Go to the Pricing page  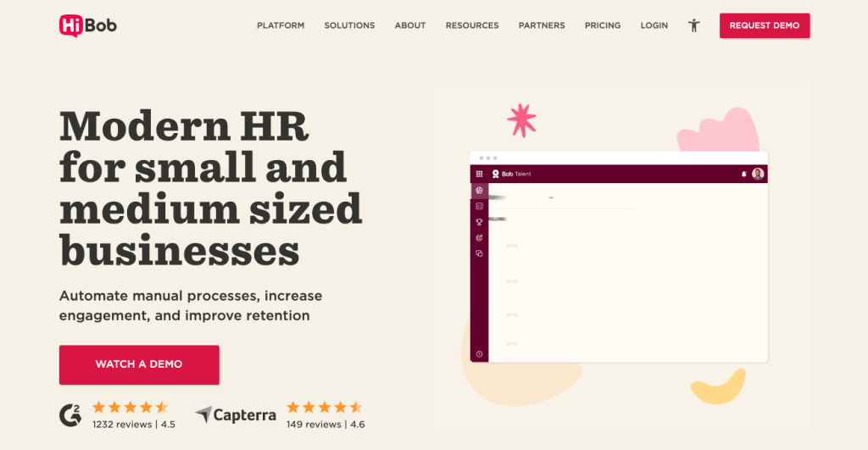pyautogui.click(x=603, y=25)
